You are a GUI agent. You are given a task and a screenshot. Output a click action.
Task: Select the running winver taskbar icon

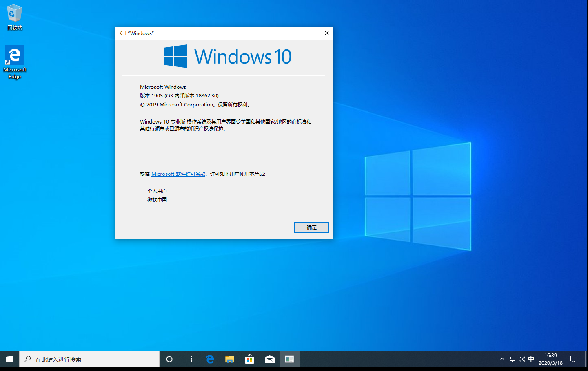point(289,359)
